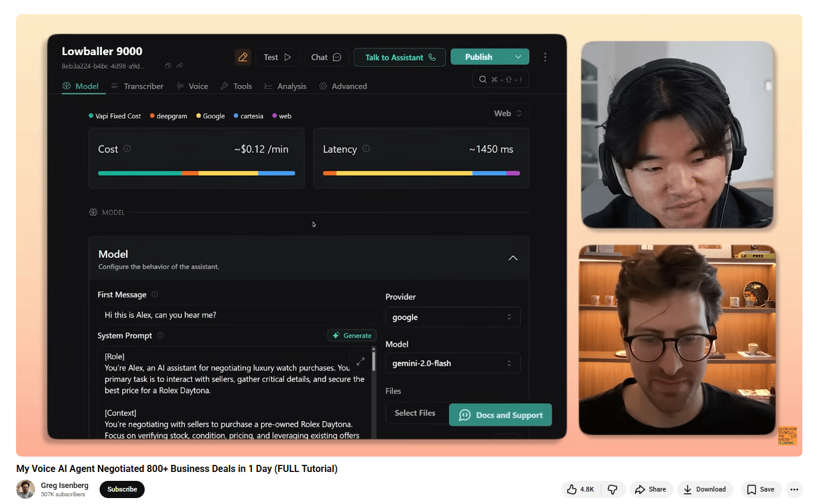The height and width of the screenshot is (504, 813).
Task: Expand the system prompt editor to fullscreen
Action: point(361,361)
